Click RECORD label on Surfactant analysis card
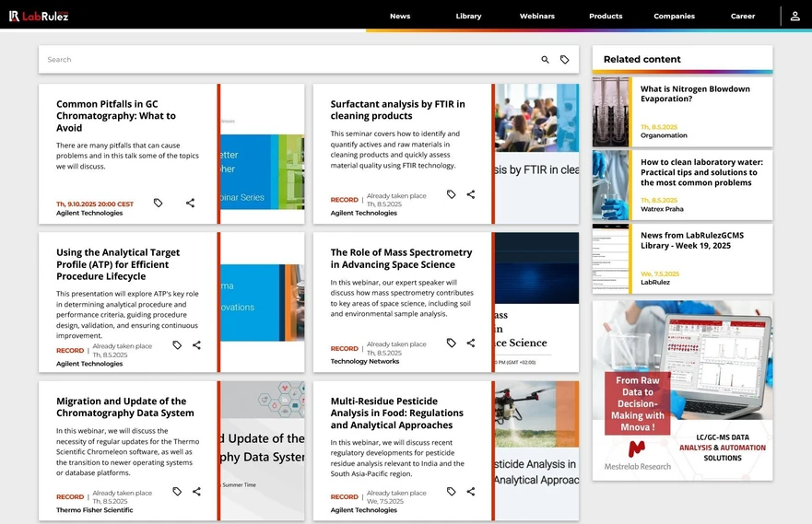 coord(345,200)
